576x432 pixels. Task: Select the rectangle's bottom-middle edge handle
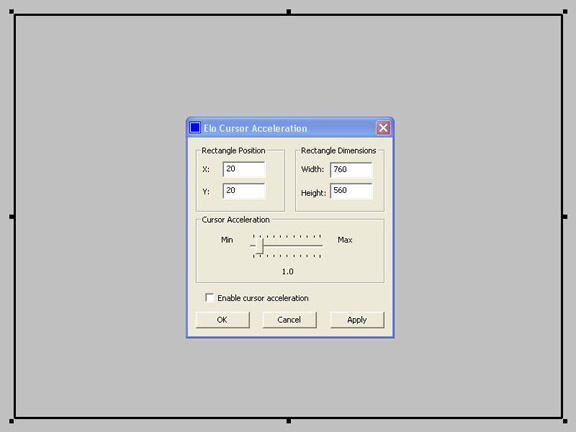point(289,421)
